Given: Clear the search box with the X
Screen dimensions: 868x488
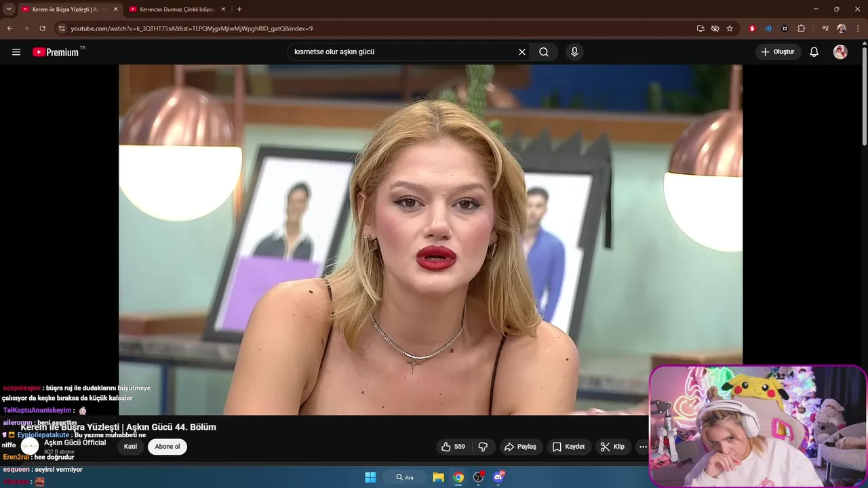Looking at the screenshot, I should pyautogui.click(x=522, y=52).
